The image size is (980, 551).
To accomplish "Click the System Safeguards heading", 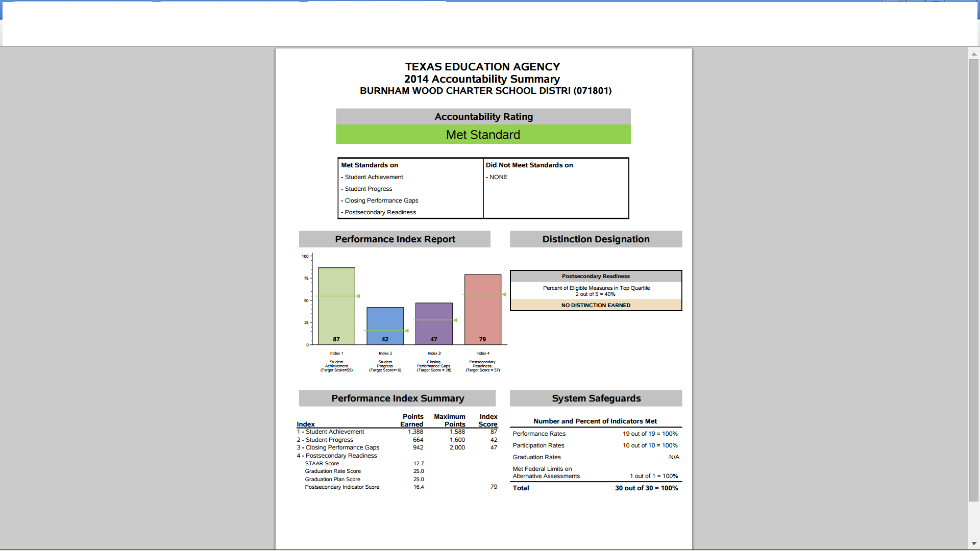I will (596, 398).
